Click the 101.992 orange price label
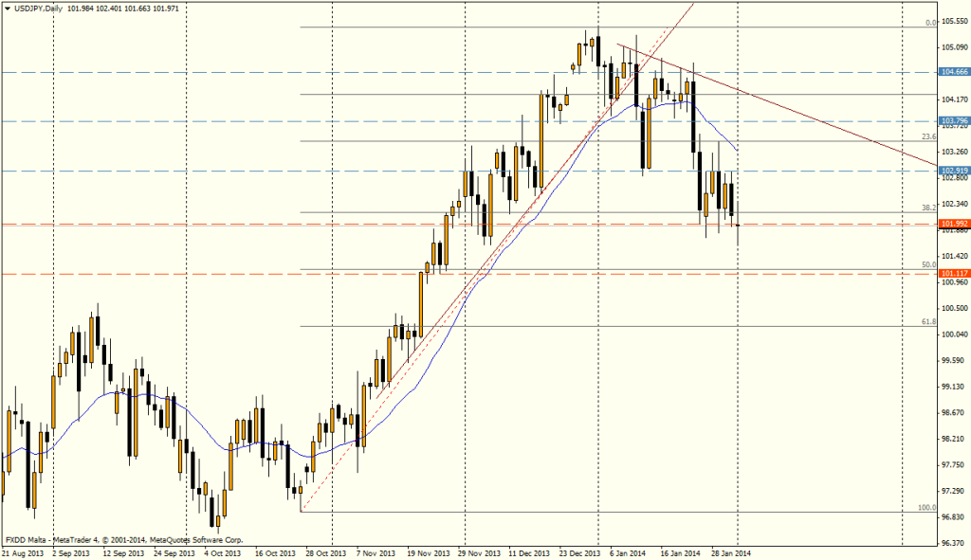971x560 pixels. click(x=953, y=225)
